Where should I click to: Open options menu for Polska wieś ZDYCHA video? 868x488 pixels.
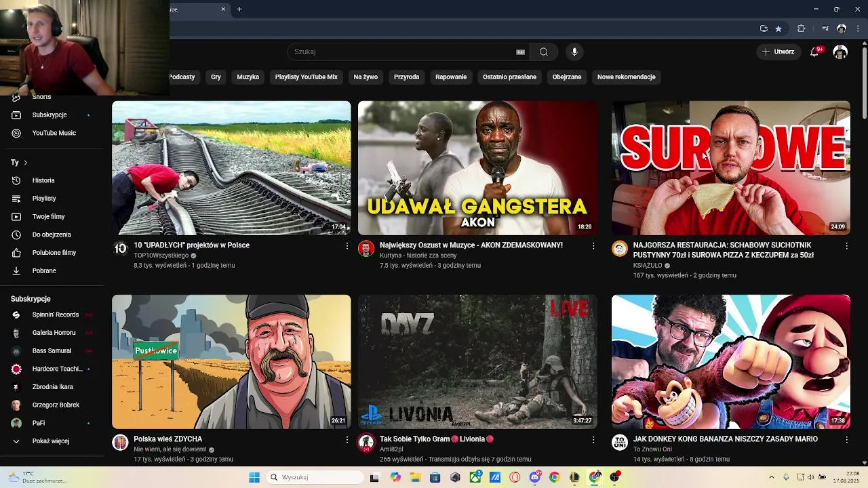point(347,439)
